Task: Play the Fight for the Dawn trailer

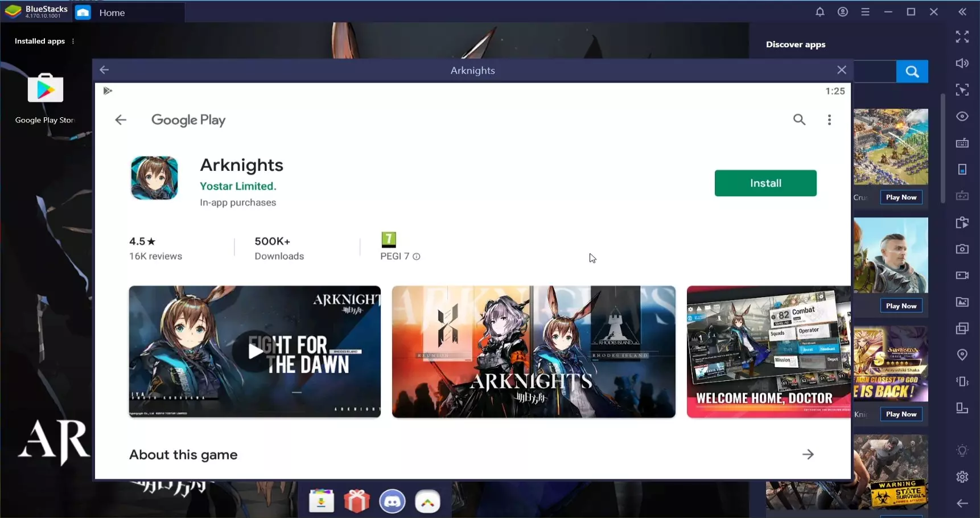Action: [x=255, y=351]
